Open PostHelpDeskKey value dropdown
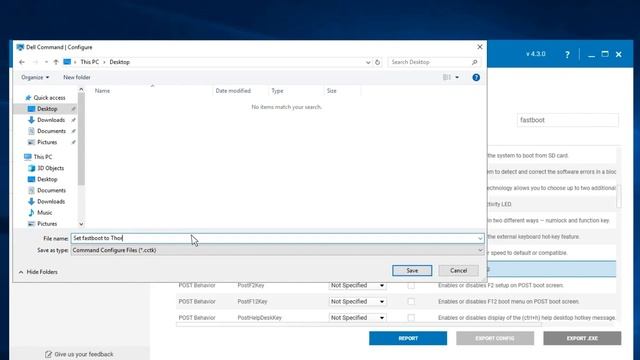 (x=357, y=318)
